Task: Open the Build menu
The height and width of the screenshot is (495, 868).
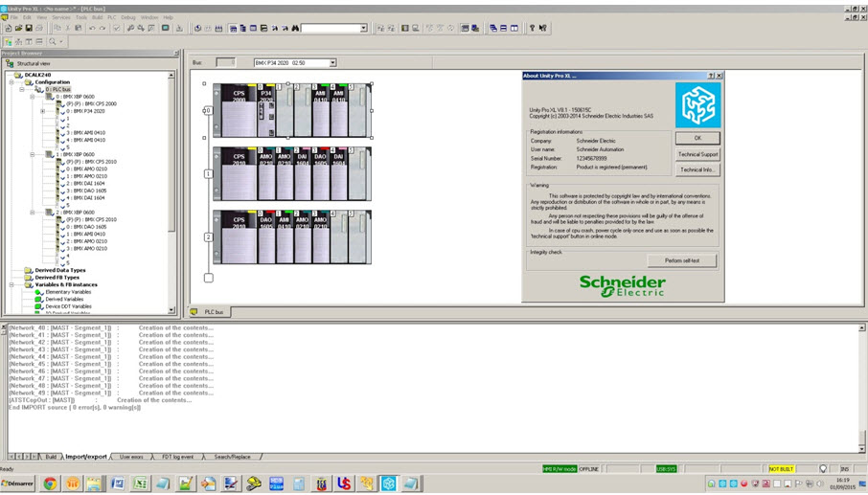Action: click(98, 17)
